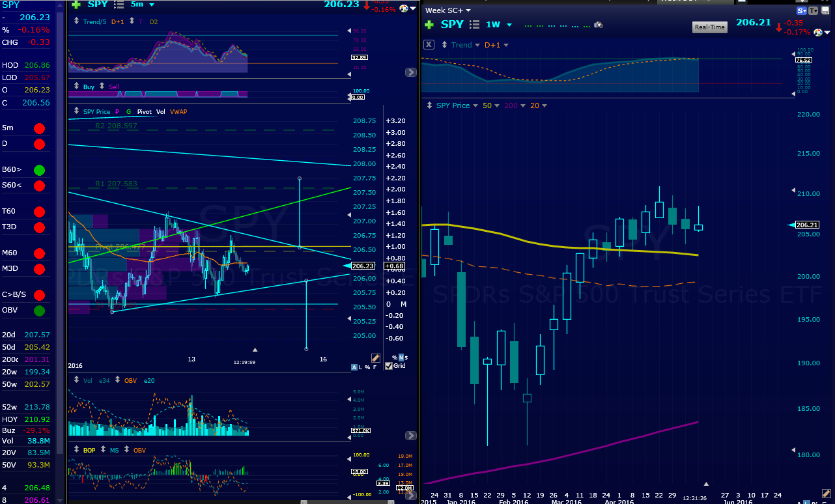Enable logarithmic scale L toggle
835x504 pixels.
(x=360, y=367)
